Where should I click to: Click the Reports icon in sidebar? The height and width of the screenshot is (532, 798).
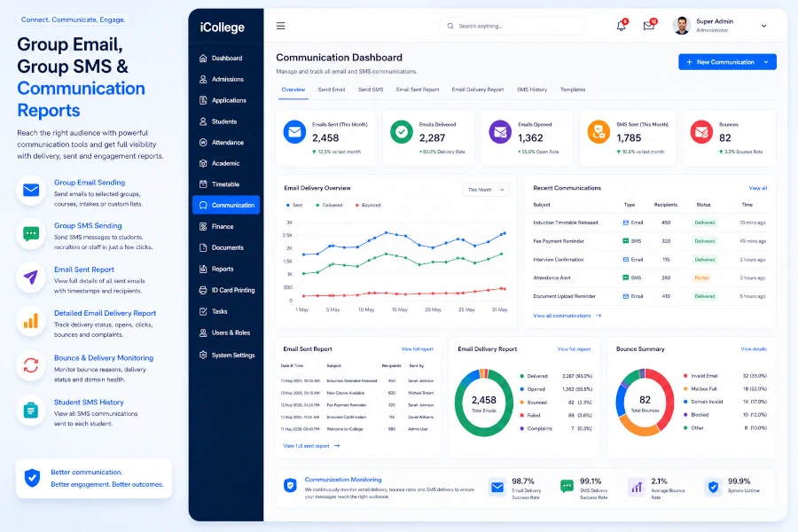[203, 269]
